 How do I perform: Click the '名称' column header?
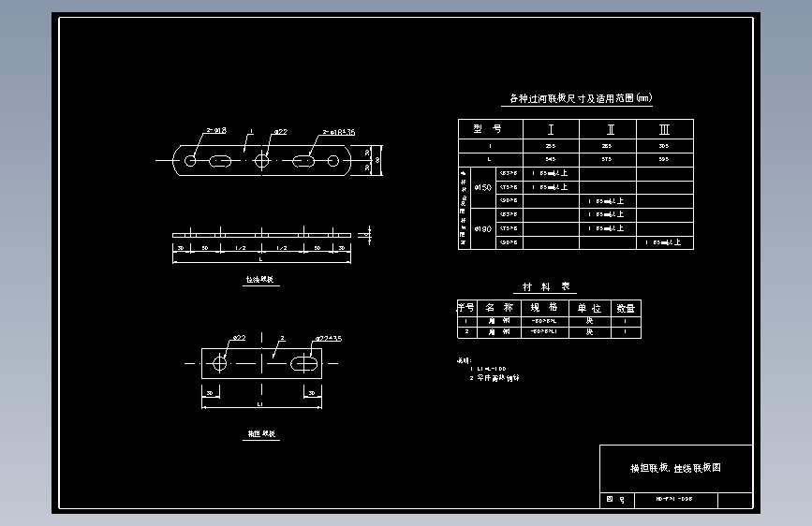[499, 308]
